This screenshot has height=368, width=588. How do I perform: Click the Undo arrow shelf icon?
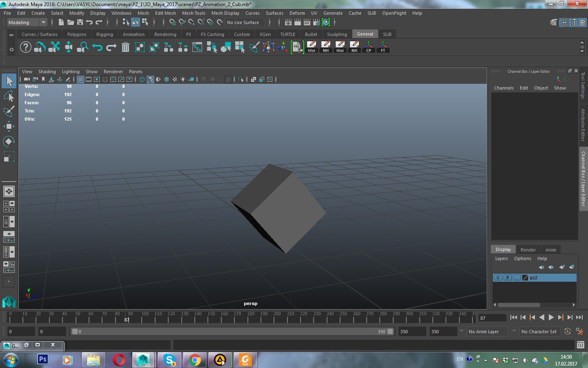coord(97,47)
